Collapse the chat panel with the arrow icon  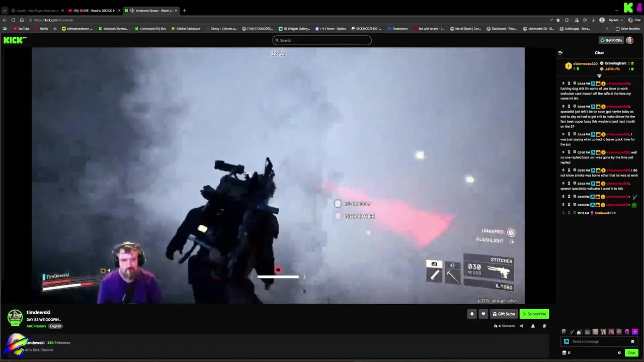point(560,53)
